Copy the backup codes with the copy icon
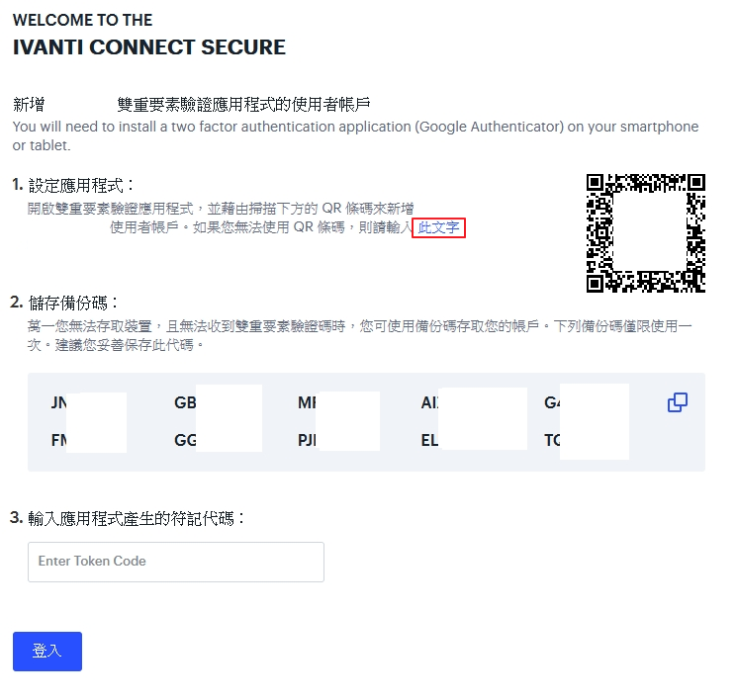This screenshot has height=700, width=737. [x=678, y=402]
